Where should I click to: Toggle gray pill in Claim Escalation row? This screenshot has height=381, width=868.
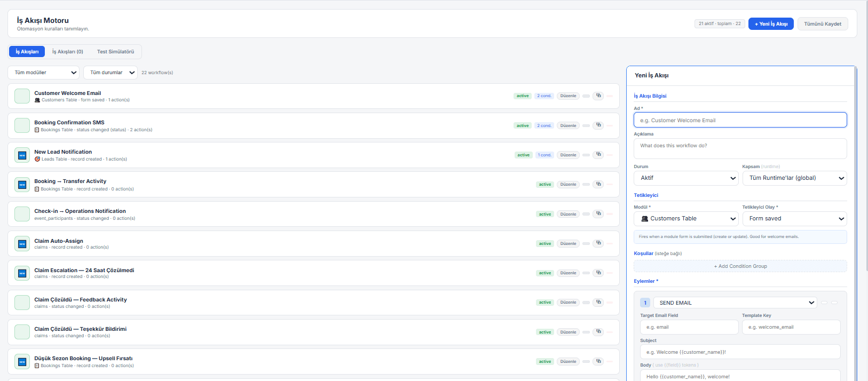pyautogui.click(x=586, y=273)
